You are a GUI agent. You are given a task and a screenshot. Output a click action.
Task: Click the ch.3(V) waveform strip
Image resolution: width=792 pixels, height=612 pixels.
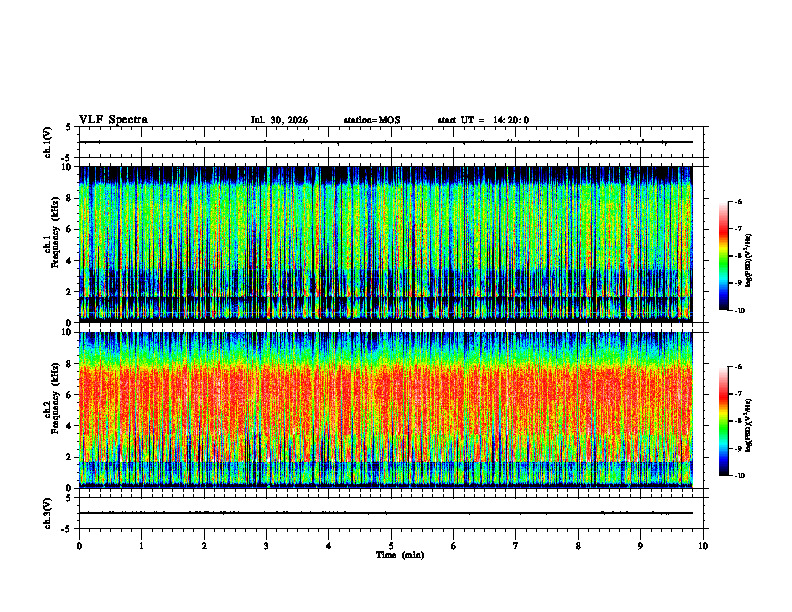point(391,513)
